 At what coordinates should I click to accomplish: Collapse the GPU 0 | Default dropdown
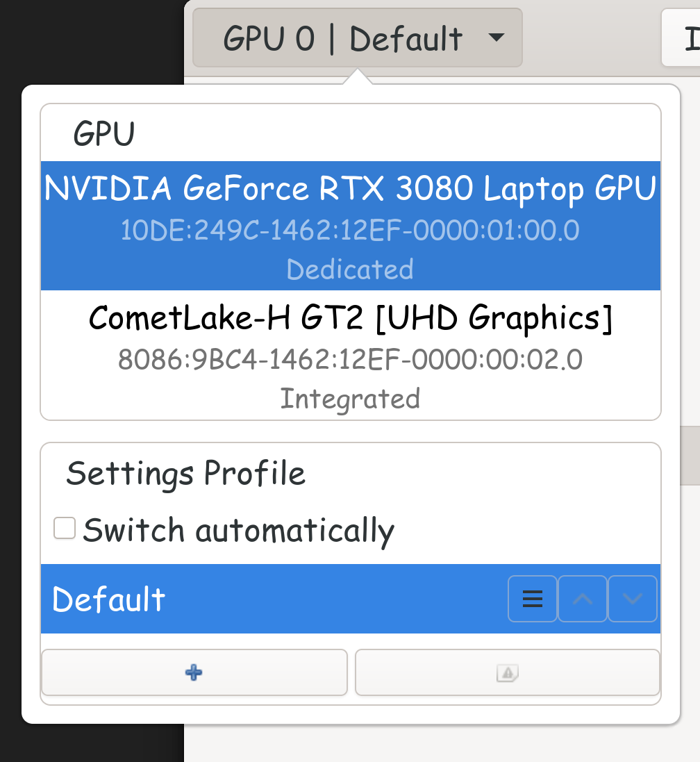click(342, 38)
